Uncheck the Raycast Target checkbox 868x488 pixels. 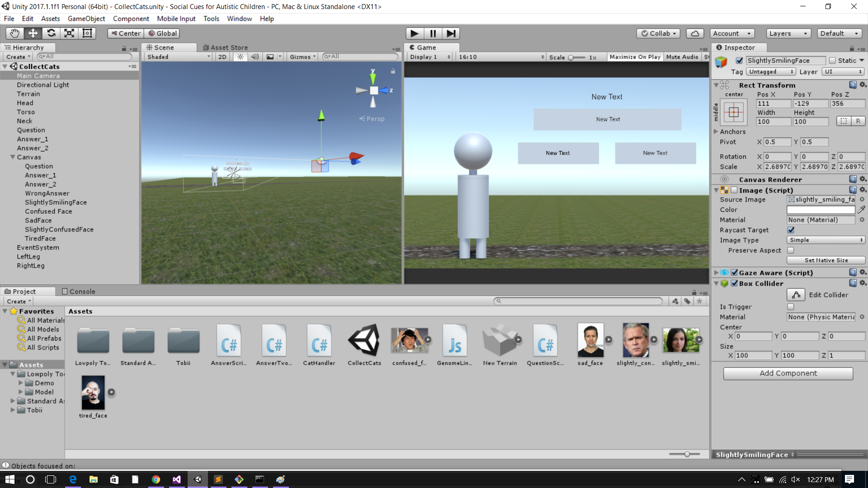pyautogui.click(x=791, y=230)
